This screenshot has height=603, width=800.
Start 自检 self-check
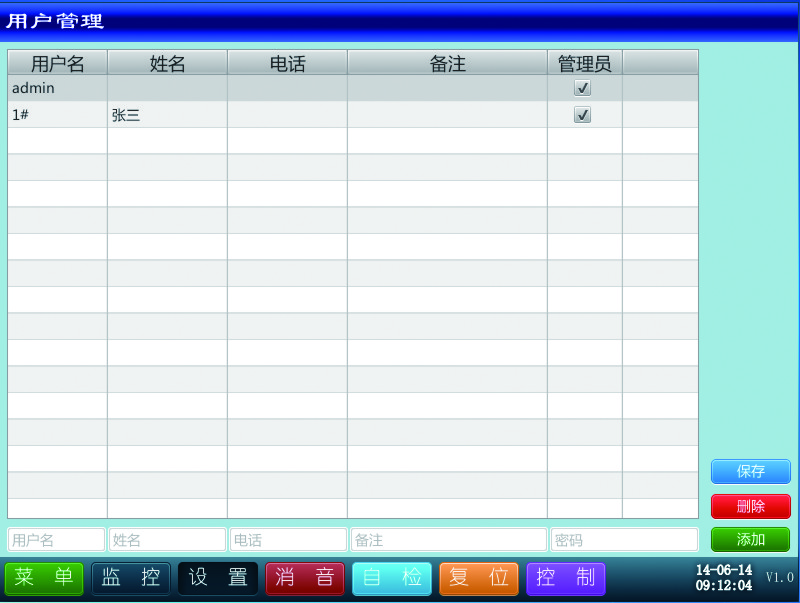[x=391, y=578]
